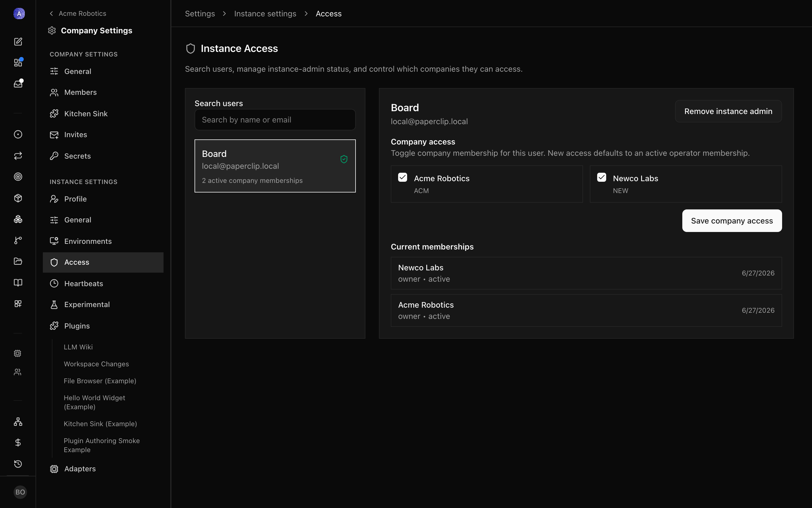Click the org chart icon in rail
This screenshot has width=812, height=508.
coord(18,422)
